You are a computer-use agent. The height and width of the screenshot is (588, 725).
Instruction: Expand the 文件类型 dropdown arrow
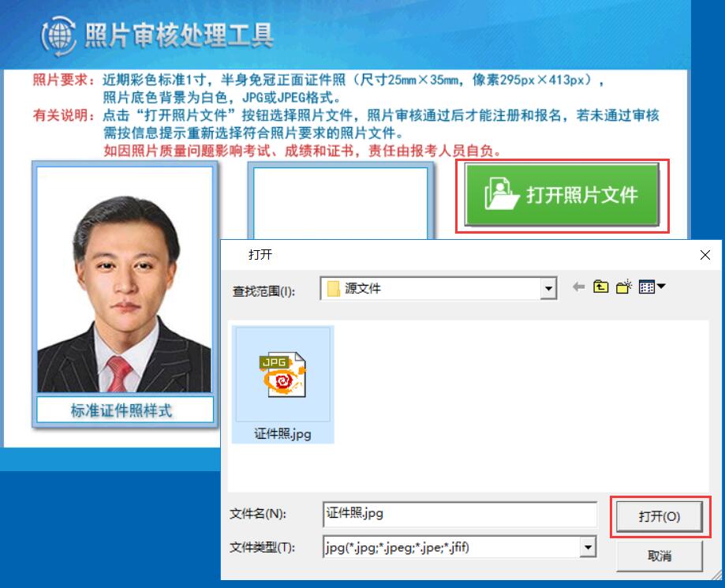pos(587,547)
